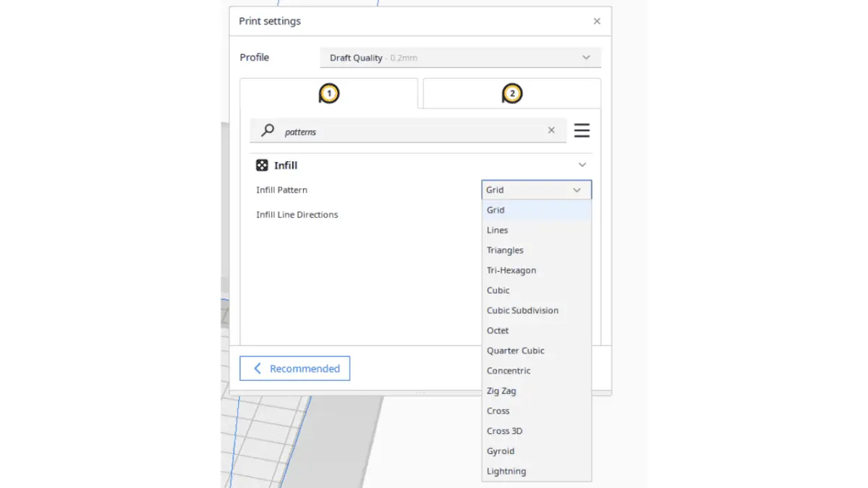Screen dimensions: 868x488
Task: Pick Tri-Hexagon infill pattern
Action: click(511, 270)
